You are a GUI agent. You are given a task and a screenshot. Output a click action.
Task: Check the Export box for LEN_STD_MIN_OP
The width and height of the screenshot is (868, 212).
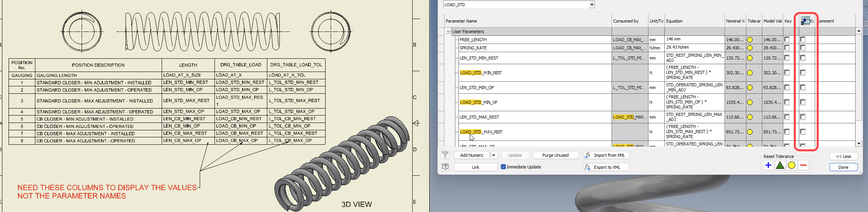tap(803, 88)
